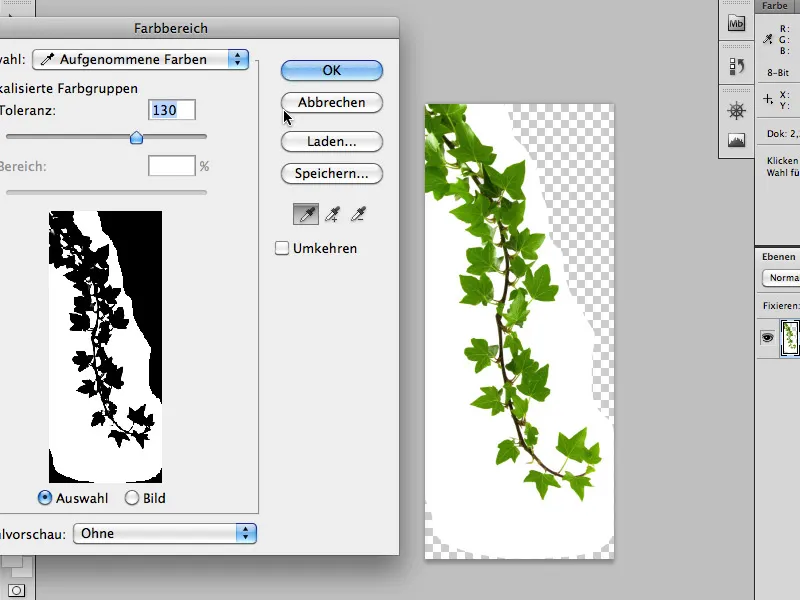
Task: Confirm with the OK button
Action: point(332,70)
